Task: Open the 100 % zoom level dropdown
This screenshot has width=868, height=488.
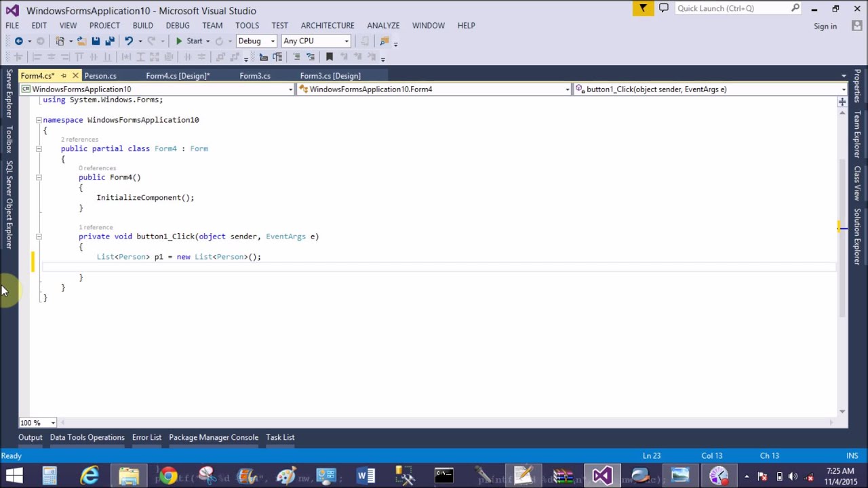Action: [37, 423]
